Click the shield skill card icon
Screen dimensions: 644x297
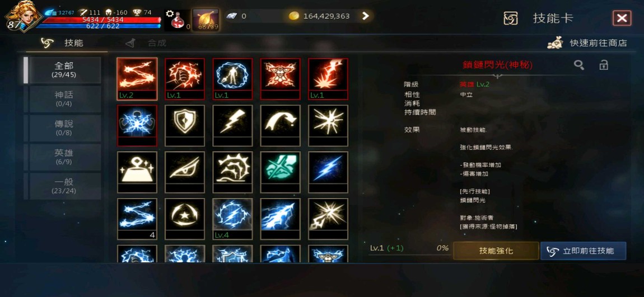185,125
